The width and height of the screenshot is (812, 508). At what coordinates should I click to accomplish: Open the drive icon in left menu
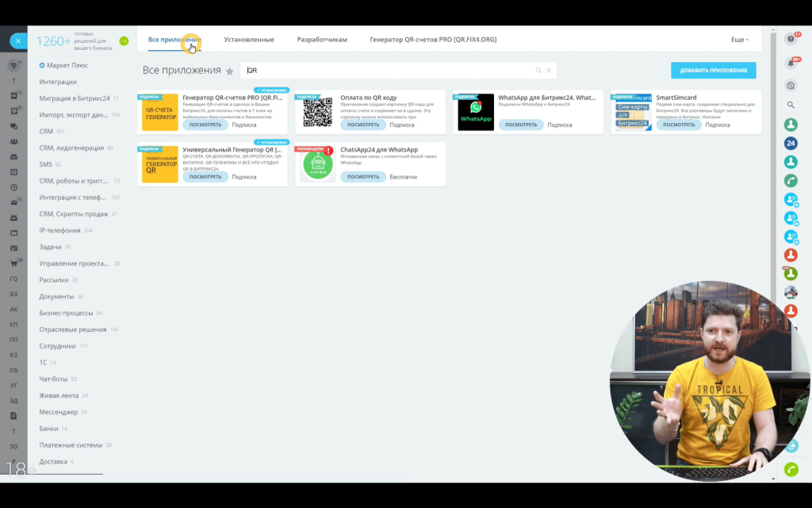tap(14, 156)
